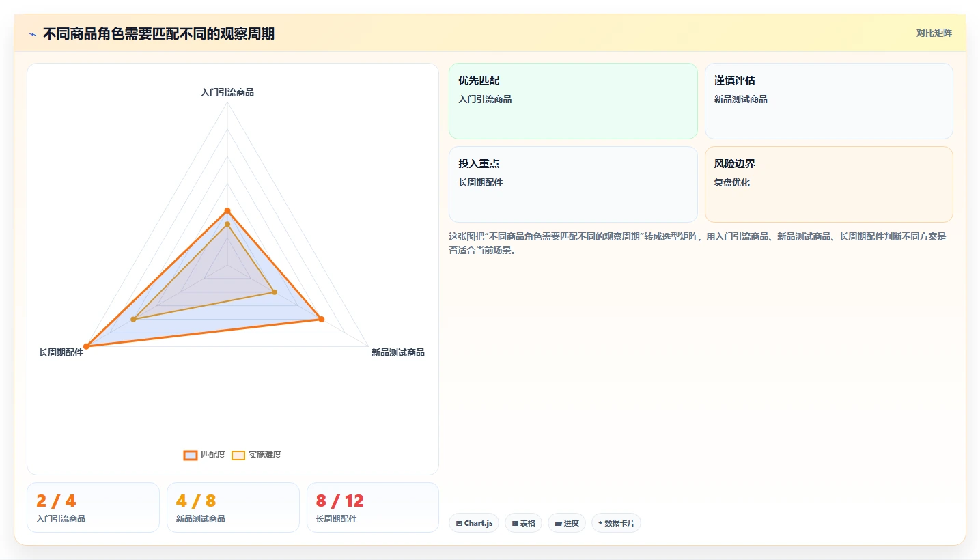
Task: Click the 对比矩阵 label in the header
Action: click(934, 33)
